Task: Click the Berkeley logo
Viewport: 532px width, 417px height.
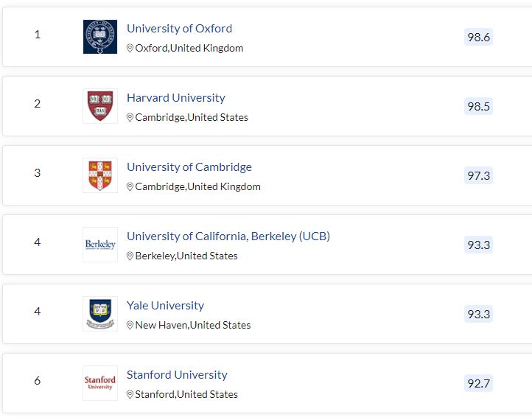Action: 100,245
